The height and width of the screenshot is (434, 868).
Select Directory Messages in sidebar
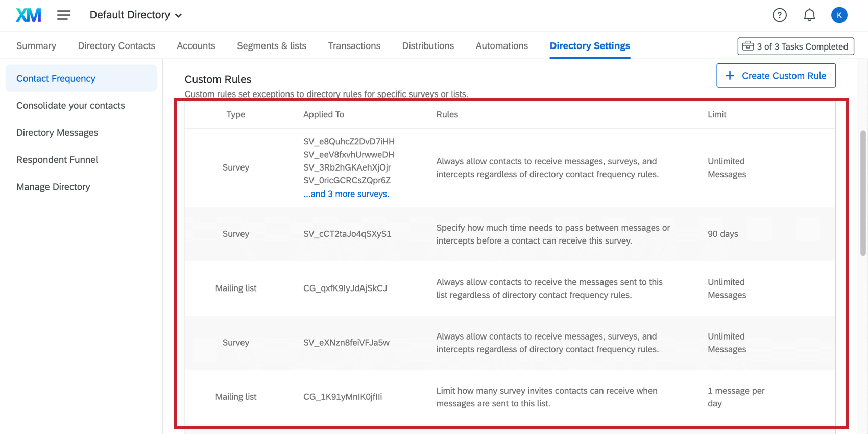click(x=57, y=133)
